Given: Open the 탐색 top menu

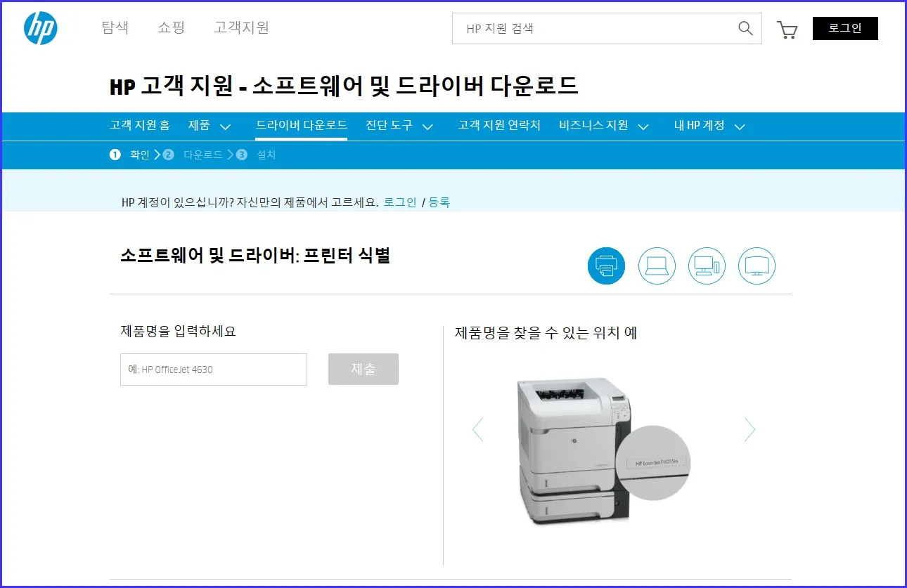Looking at the screenshot, I should [x=115, y=27].
